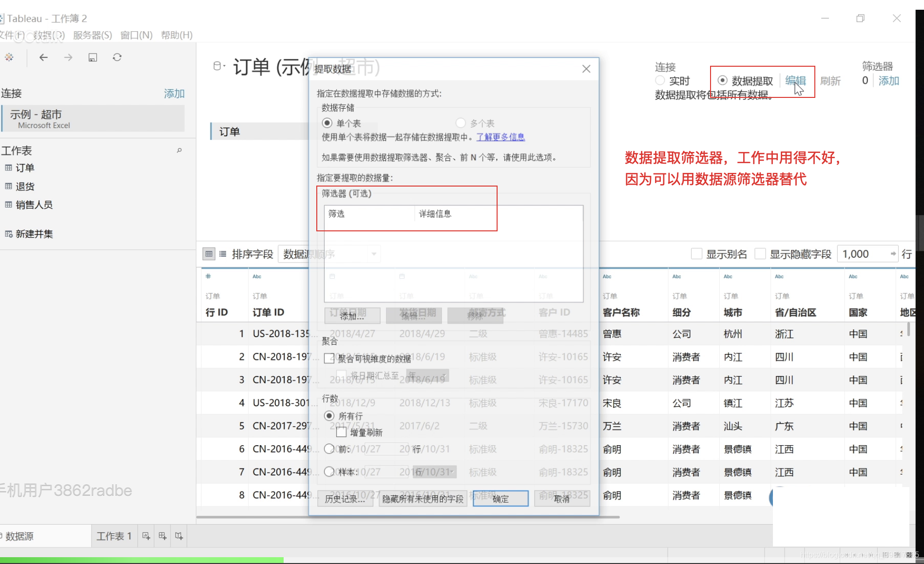The image size is (924, 564).
Task: Click 取消 to cancel dialog
Action: click(562, 499)
